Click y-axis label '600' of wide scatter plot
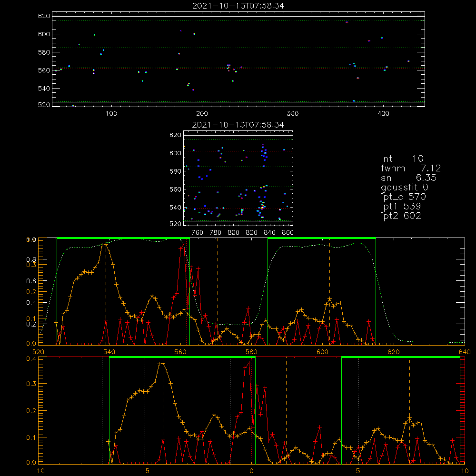Image resolution: width=476 pixels, height=476 pixels. point(44,34)
